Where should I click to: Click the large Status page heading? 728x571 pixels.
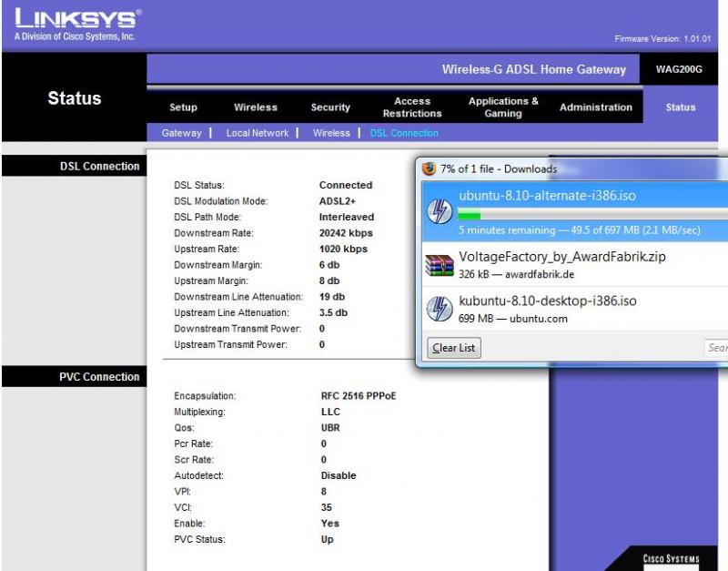pyautogui.click(x=75, y=98)
